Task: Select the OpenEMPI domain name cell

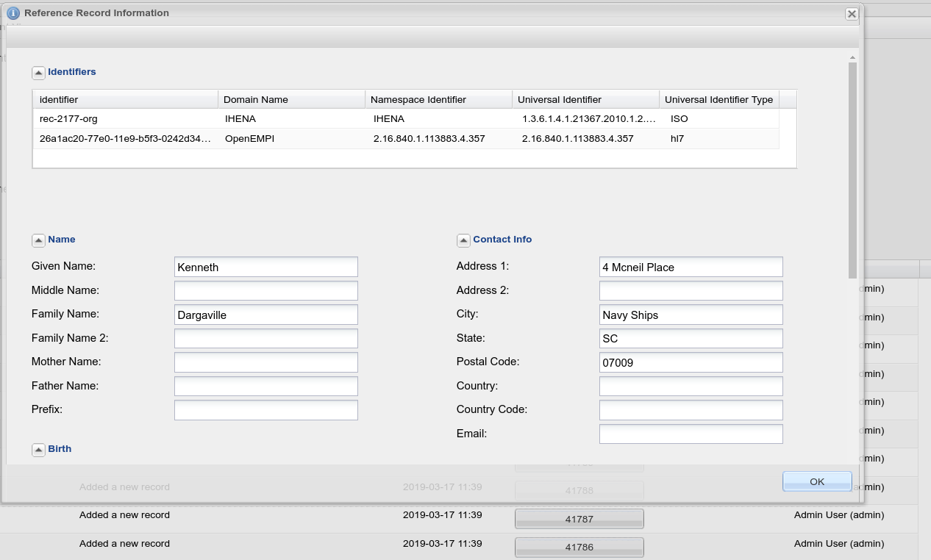Action: pyautogui.click(x=292, y=138)
